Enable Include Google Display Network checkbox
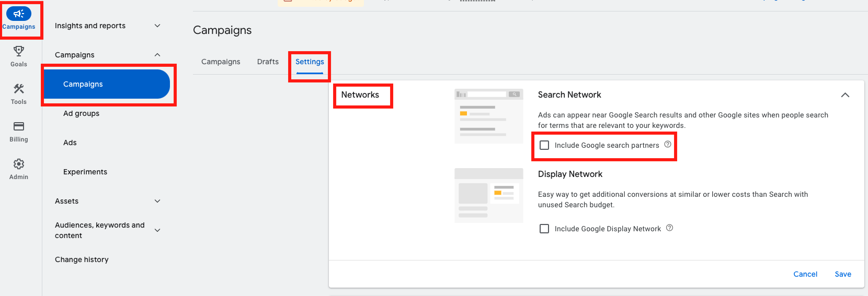The height and width of the screenshot is (296, 868). [x=544, y=229]
